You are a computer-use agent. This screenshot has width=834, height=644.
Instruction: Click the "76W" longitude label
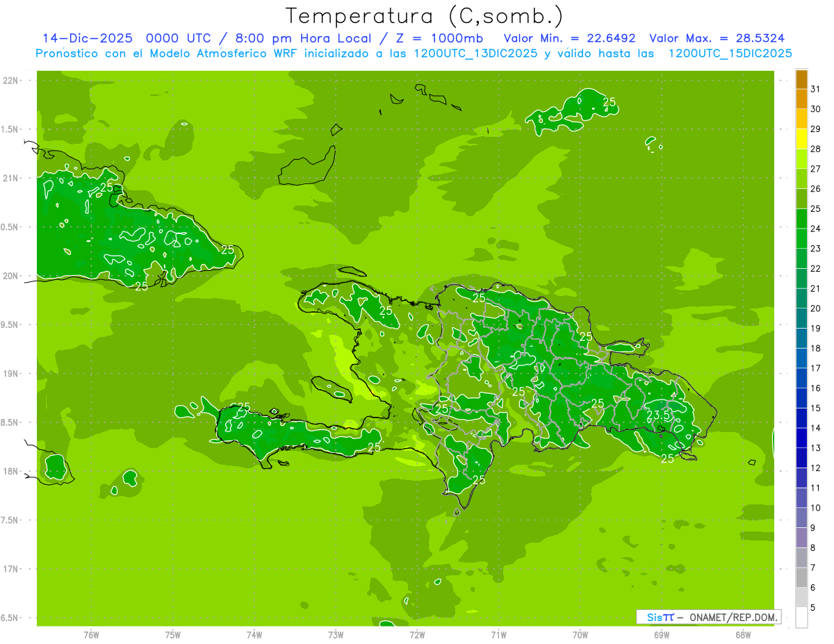pos(91,634)
